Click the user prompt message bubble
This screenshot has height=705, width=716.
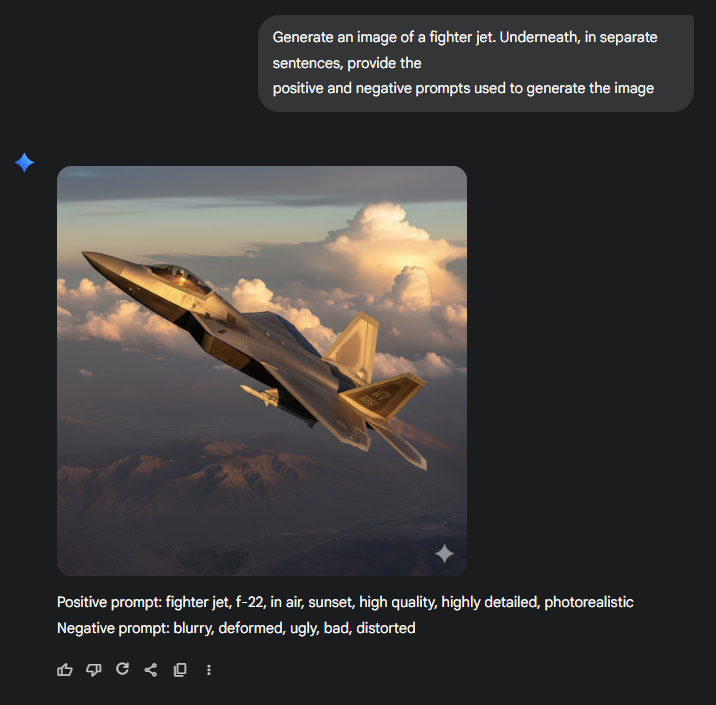pos(476,63)
